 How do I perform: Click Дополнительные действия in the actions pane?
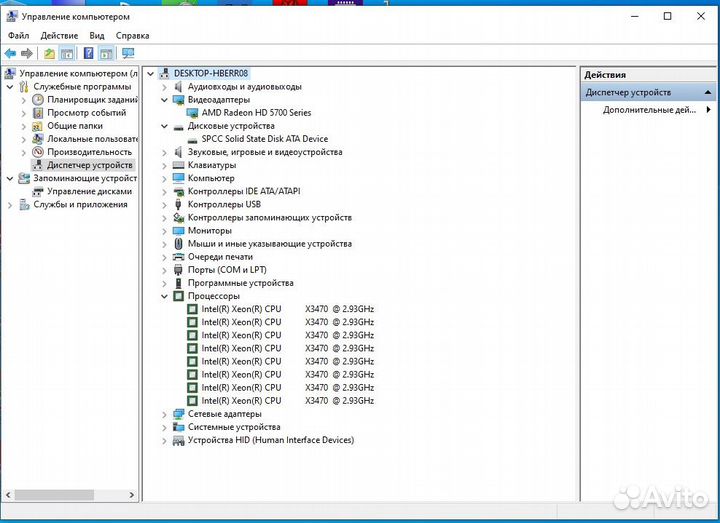coord(648,110)
